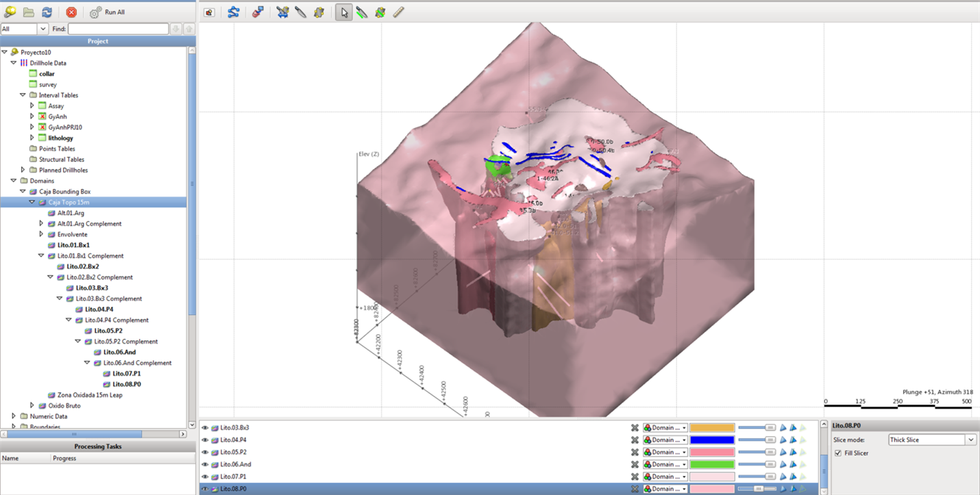Viewport: 980px width, 495px height.
Task: Collapse the Drillhole Data folder
Action: [x=14, y=63]
